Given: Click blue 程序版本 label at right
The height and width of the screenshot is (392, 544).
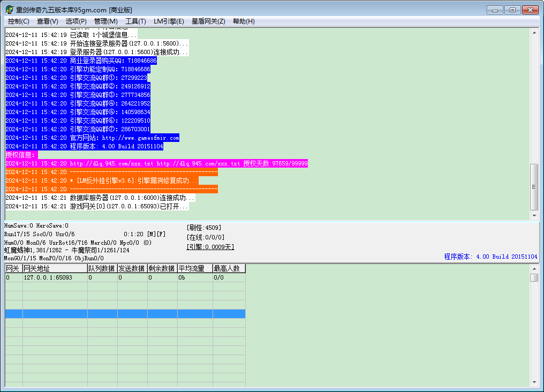Looking at the screenshot, I should (490, 257).
